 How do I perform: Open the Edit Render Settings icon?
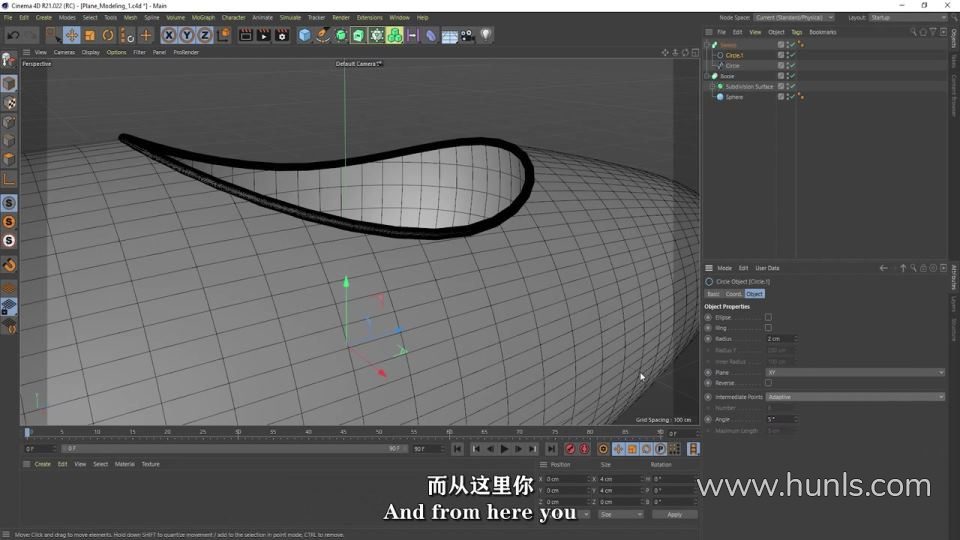(283, 35)
